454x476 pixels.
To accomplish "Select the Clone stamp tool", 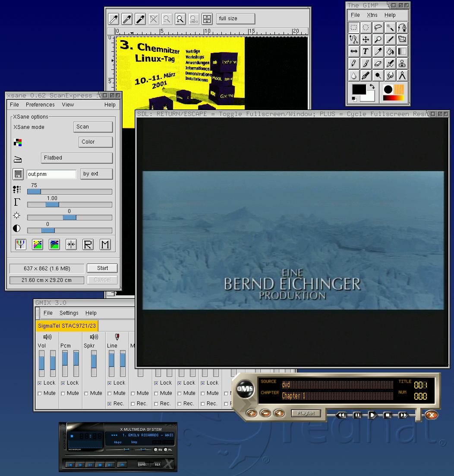I will click(x=402, y=63).
